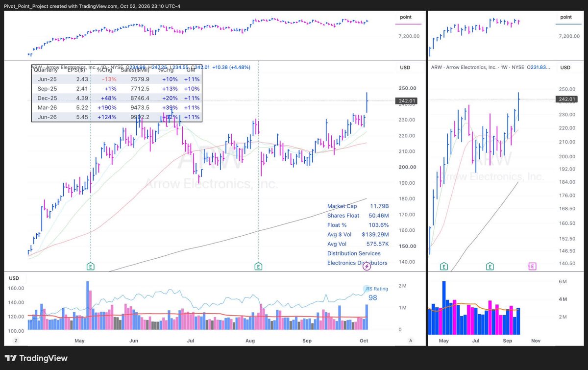Select the Market Cap row value 11.79B
Viewport: 588px width, 370px height.
click(x=379, y=206)
